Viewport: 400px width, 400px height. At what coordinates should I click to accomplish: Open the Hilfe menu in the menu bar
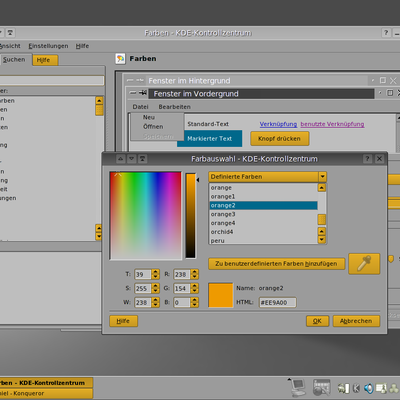82,46
